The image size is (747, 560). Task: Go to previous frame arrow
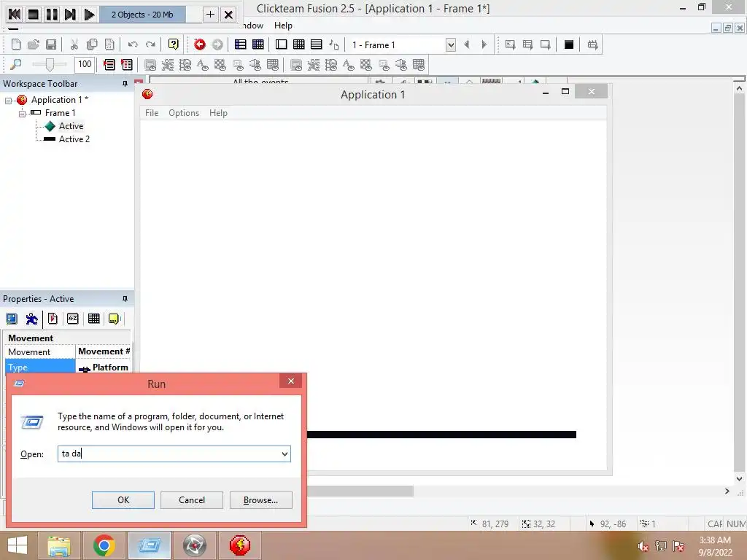click(467, 44)
